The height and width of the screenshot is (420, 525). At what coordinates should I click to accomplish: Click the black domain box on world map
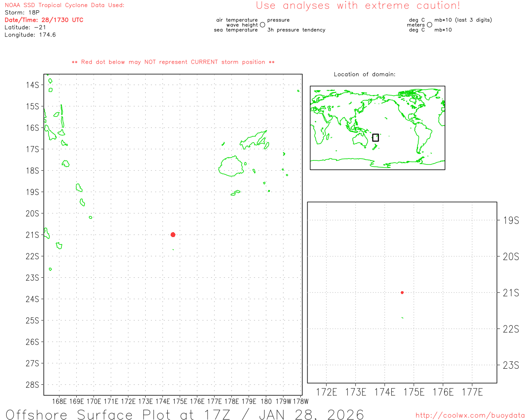tap(375, 137)
